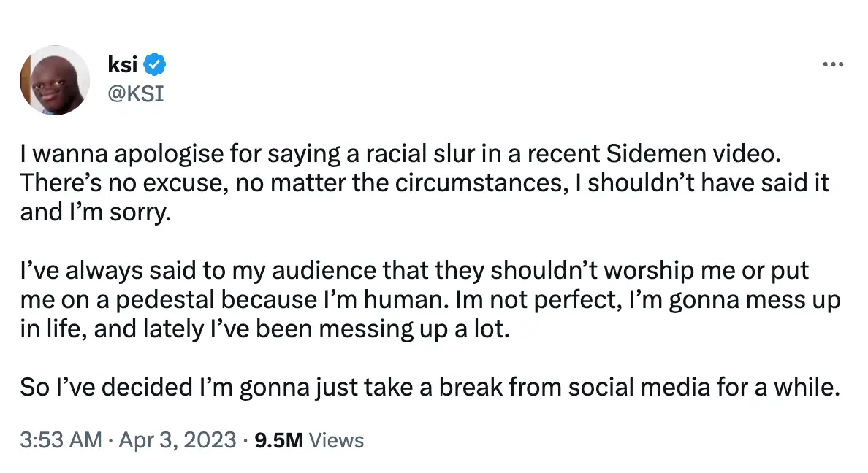The width and height of the screenshot is (868, 473).
Task: Click the line starting "I've always said"
Action: click(415, 272)
